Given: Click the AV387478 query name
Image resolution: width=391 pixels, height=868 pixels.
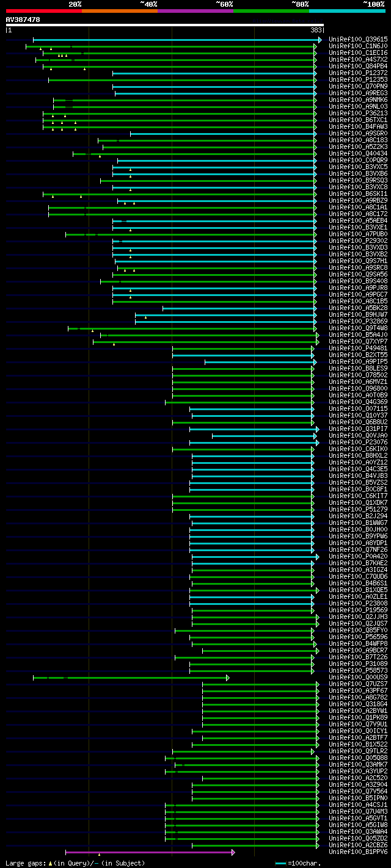Looking at the screenshot, I should (x=23, y=20).
